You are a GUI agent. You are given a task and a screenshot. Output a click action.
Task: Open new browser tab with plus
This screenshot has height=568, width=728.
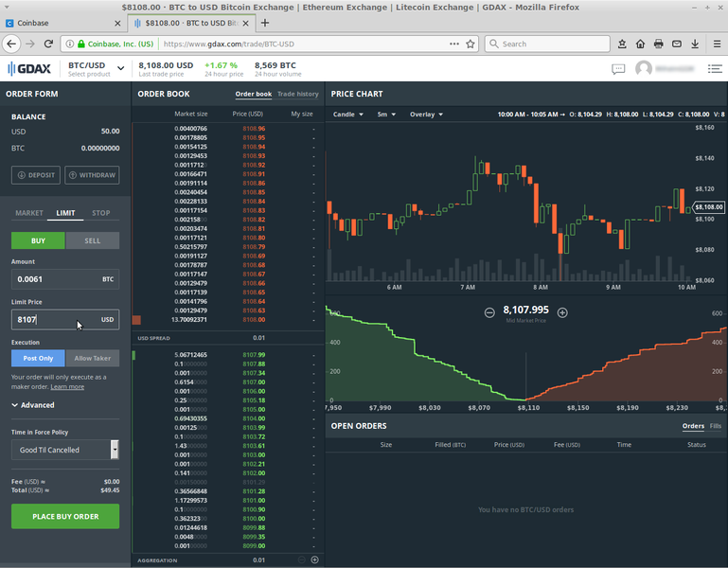pyautogui.click(x=265, y=23)
